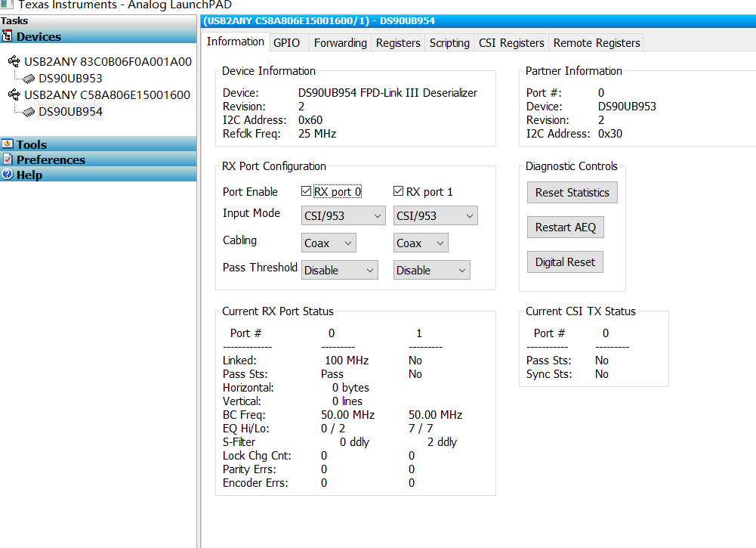The height and width of the screenshot is (548, 756).
Task: Expand the Tools section header
Action: click(x=98, y=144)
